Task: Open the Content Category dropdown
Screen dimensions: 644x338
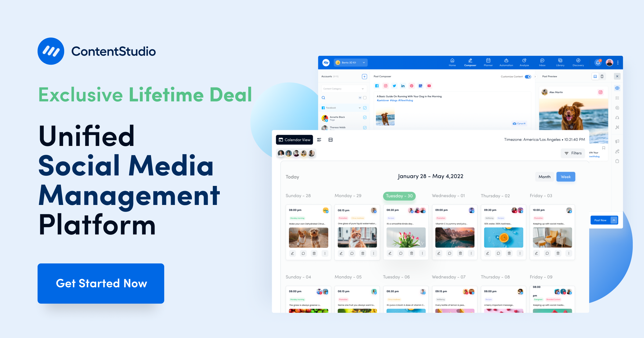Action: [x=344, y=89]
